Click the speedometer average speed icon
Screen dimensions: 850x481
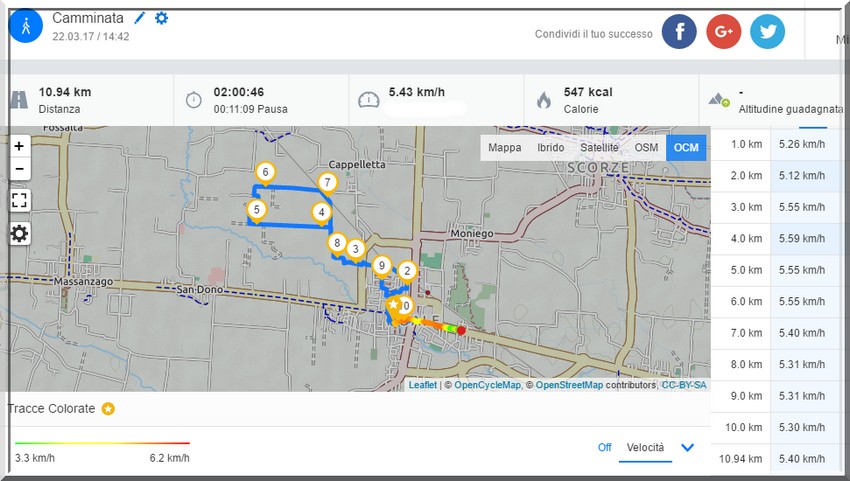pyautogui.click(x=369, y=100)
